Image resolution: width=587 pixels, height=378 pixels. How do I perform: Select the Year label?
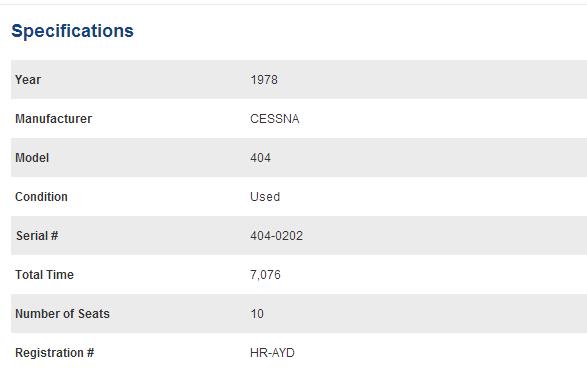pos(28,80)
